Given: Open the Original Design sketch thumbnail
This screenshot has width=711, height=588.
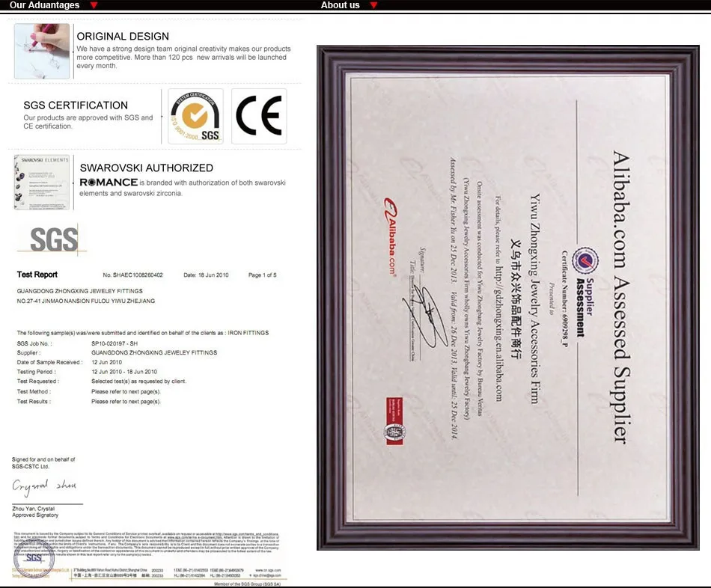Looking at the screenshot, I should [42, 51].
